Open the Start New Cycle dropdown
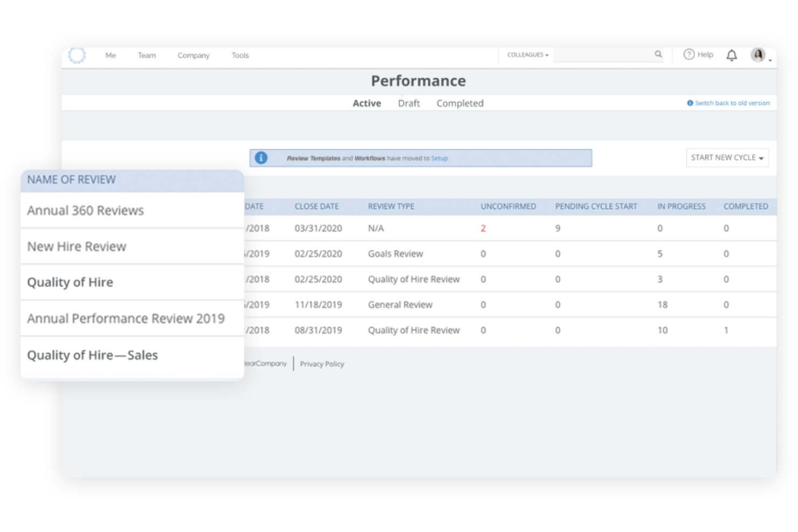Image resolution: width=798 pixels, height=532 pixels. pyautogui.click(x=727, y=157)
